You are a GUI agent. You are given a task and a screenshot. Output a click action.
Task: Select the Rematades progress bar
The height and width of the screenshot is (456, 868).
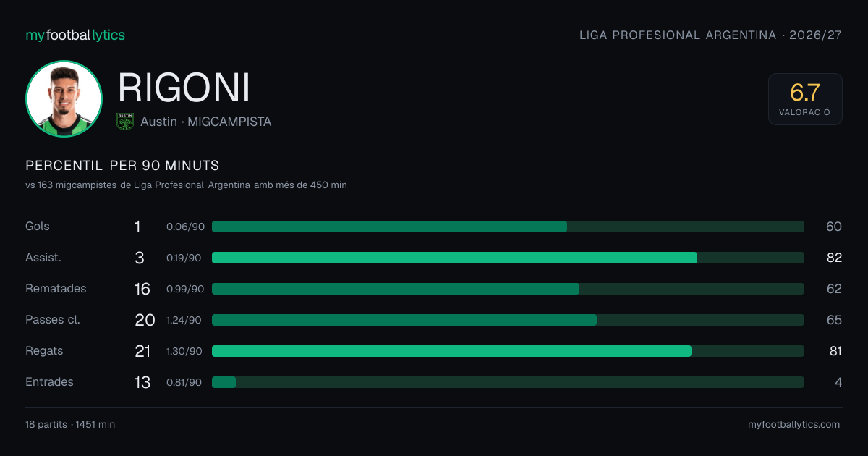click(508, 289)
